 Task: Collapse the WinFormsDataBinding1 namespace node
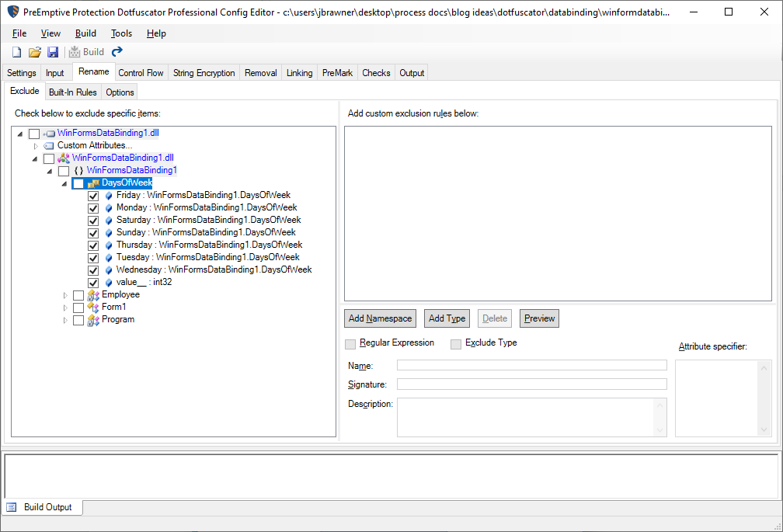click(x=50, y=171)
